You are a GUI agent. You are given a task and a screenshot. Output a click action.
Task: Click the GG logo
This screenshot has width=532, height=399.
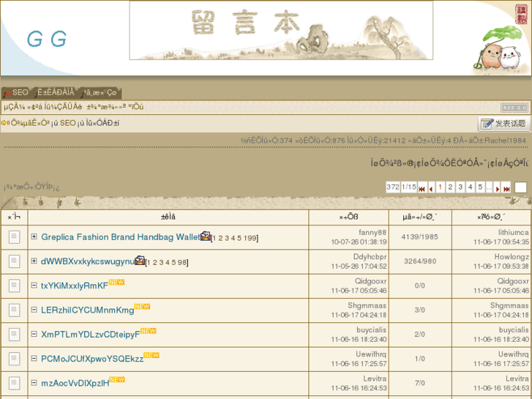point(47,39)
